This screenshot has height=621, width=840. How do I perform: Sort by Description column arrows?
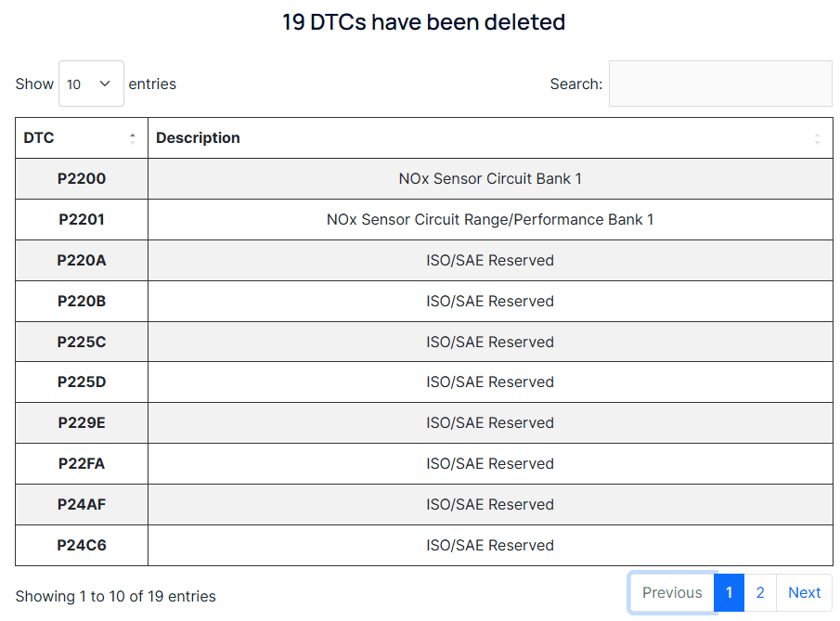coord(817,138)
